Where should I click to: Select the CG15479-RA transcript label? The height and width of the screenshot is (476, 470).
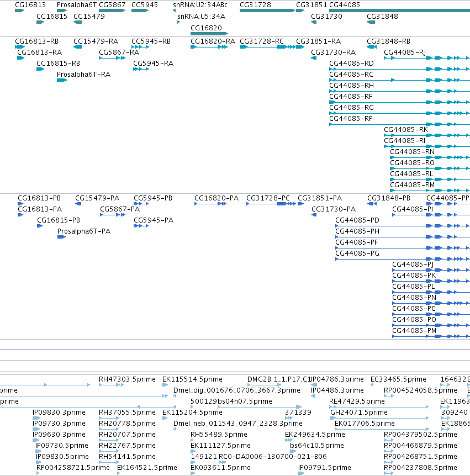96,41
